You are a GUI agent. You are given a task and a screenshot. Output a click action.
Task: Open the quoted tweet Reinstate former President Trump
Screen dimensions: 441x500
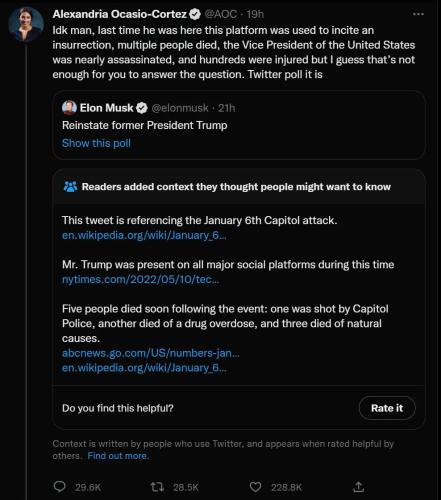[239, 125]
